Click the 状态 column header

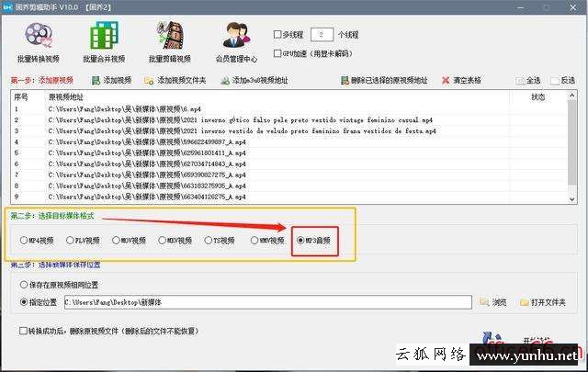[x=538, y=97]
